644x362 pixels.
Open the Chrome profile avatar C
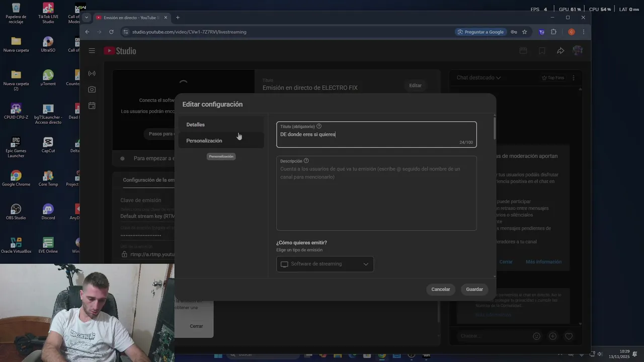[572, 32]
